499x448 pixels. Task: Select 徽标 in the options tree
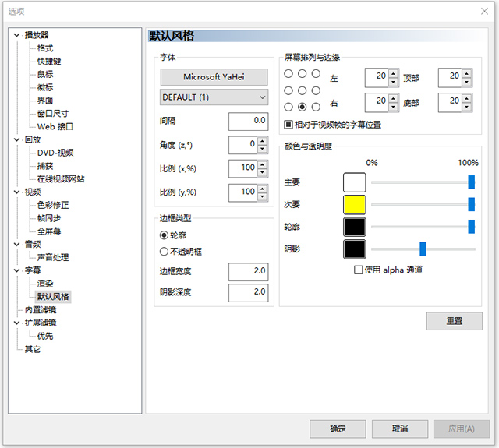tap(45, 87)
